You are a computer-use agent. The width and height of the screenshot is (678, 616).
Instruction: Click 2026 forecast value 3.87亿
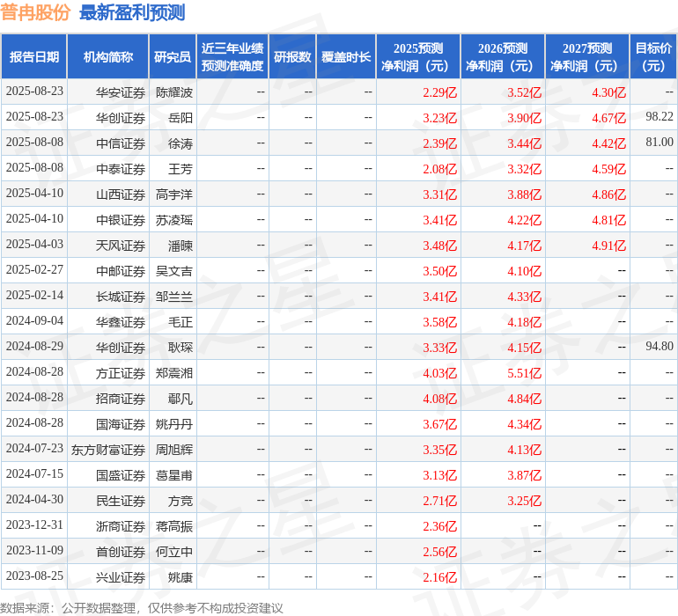(525, 475)
